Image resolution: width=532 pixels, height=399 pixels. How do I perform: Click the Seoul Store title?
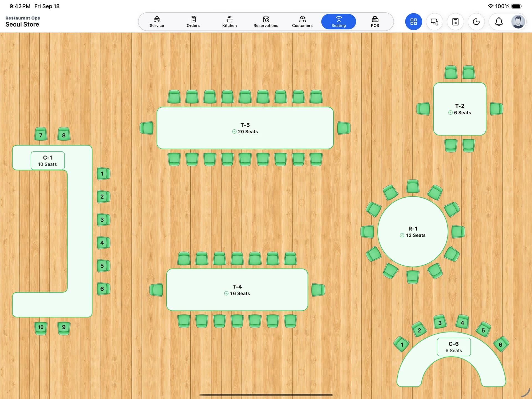(x=22, y=24)
